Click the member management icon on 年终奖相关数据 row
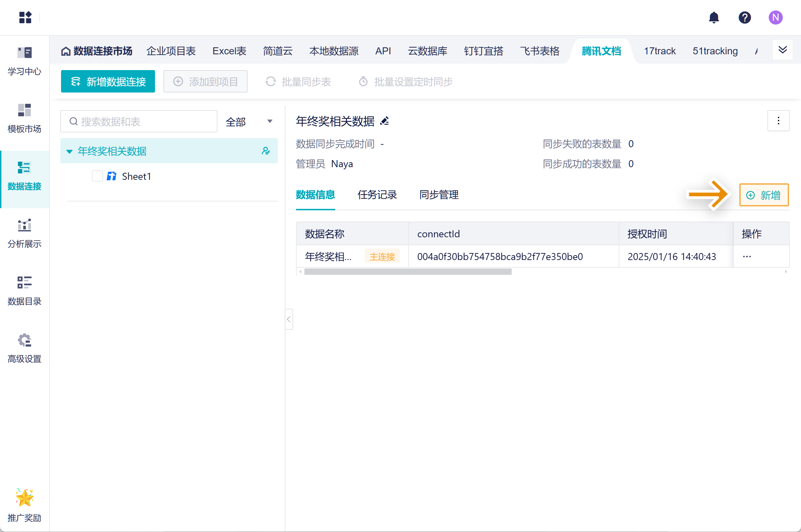Viewport: 801px width, 532px height. pyautogui.click(x=266, y=151)
